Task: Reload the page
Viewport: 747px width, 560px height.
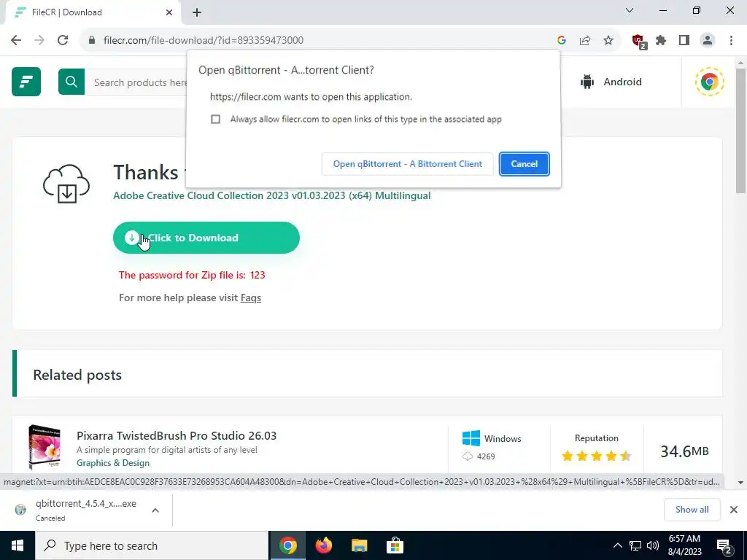Action: pos(63,40)
